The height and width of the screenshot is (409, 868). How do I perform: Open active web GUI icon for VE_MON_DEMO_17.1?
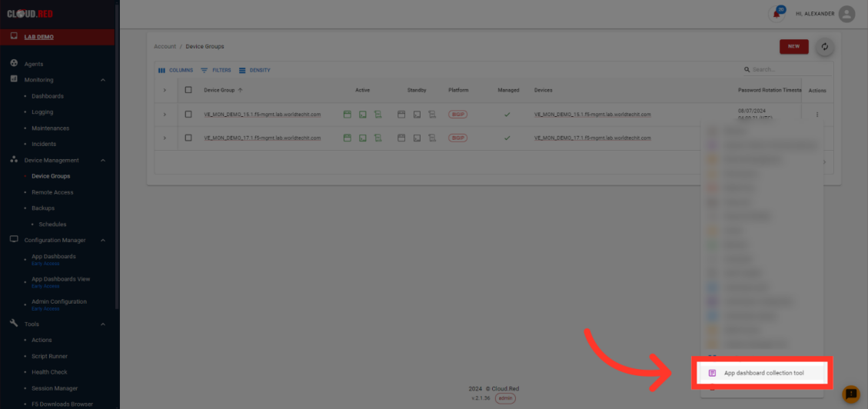[x=347, y=138]
